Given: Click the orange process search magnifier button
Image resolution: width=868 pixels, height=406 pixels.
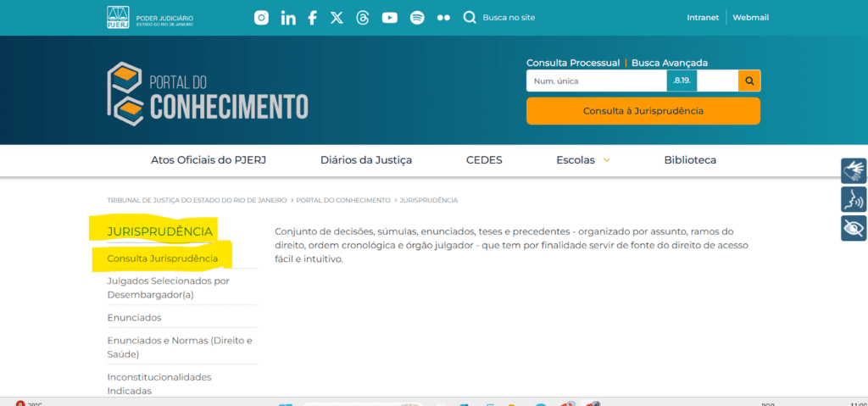Looking at the screenshot, I should pos(749,81).
